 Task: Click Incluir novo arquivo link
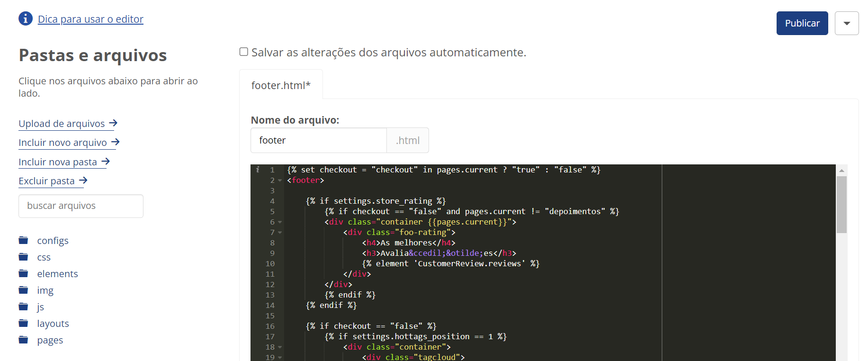click(x=63, y=143)
